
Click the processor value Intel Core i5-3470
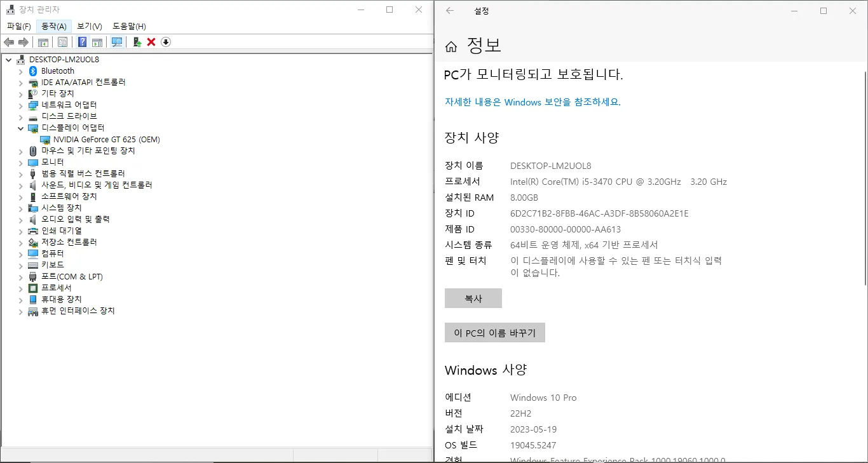pos(618,182)
